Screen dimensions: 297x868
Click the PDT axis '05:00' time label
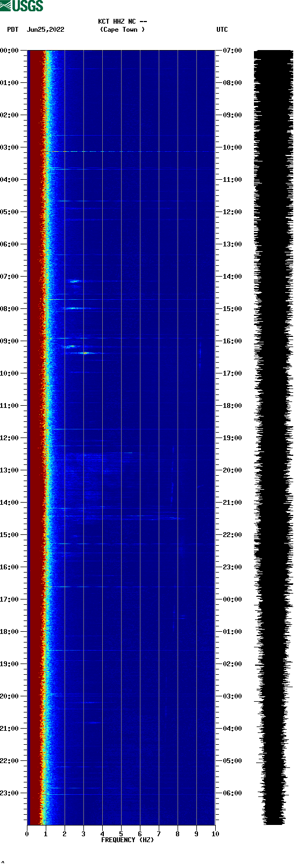10,212
